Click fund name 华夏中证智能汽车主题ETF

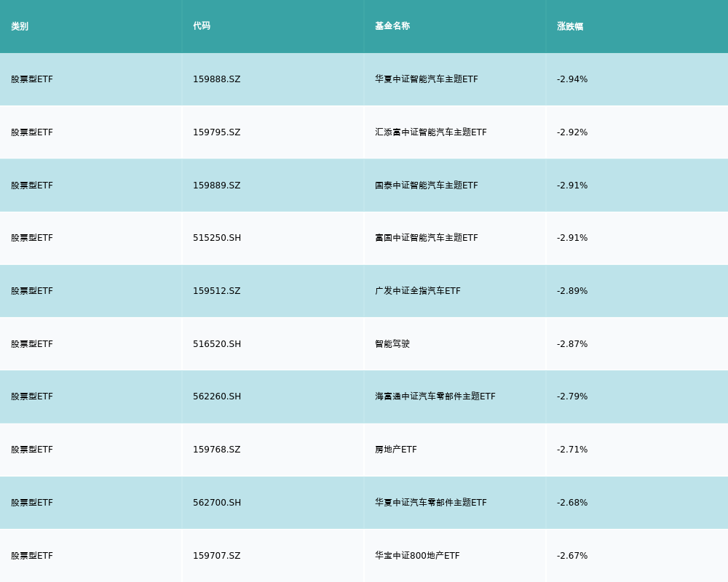pyautogui.click(x=426, y=79)
